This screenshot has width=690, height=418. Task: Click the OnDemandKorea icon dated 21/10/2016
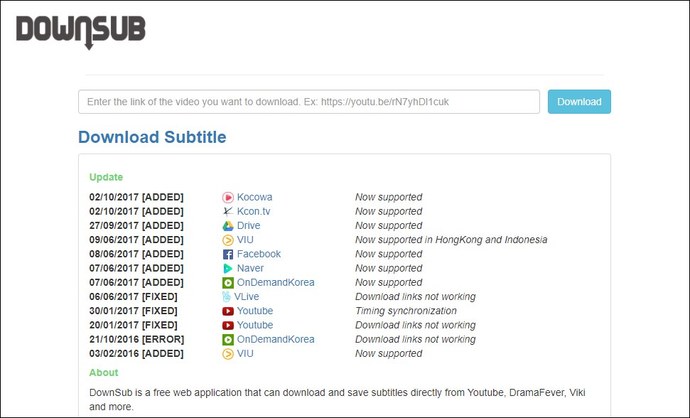tap(228, 340)
